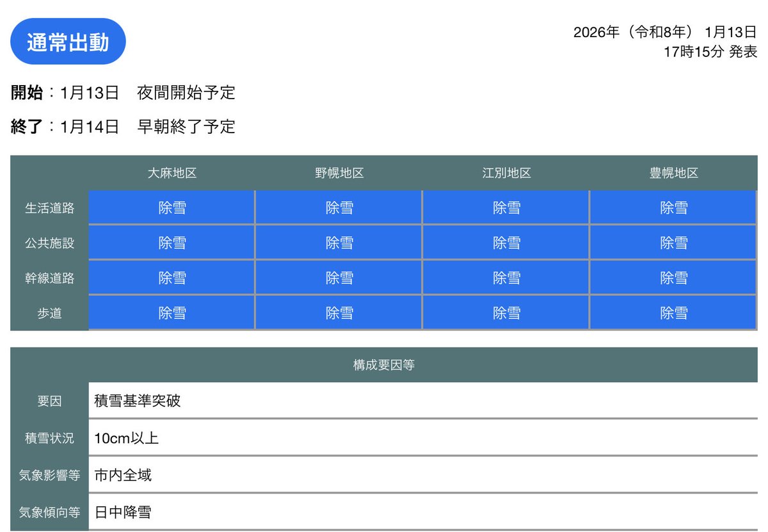768x532 pixels.
Task: Click 除雪 cell for 幹線道路 in 江別地区
Action: click(506, 278)
